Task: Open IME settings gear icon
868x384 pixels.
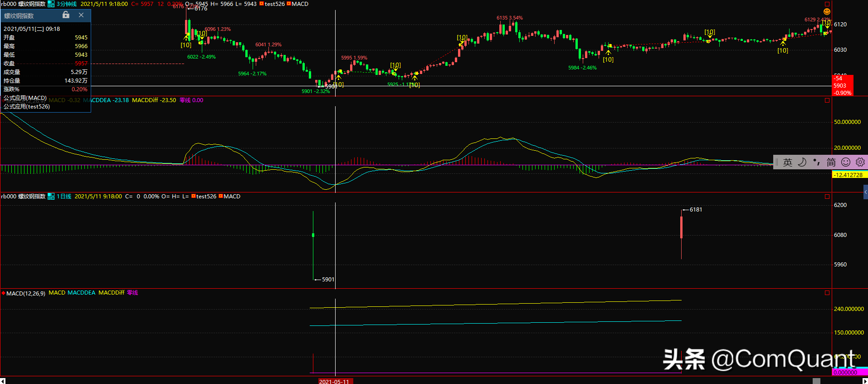Action: [860, 162]
